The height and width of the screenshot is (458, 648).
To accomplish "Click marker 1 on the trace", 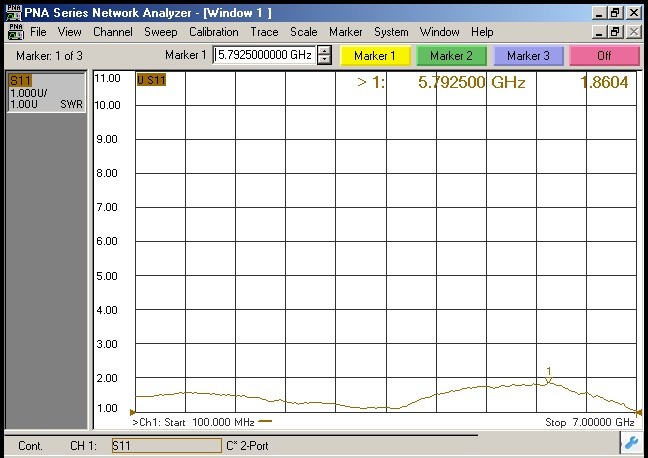I will pyautogui.click(x=548, y=380).
